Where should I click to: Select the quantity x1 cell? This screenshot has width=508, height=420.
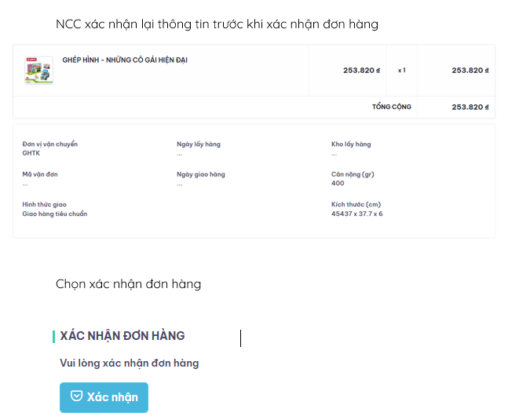tap(401, 70)
